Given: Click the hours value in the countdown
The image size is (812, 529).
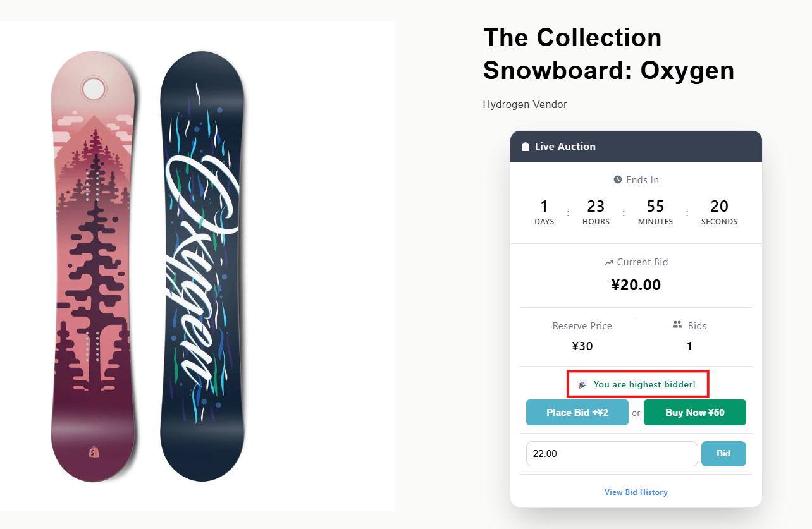Looking at the screenshot, I should pos(596,207).
